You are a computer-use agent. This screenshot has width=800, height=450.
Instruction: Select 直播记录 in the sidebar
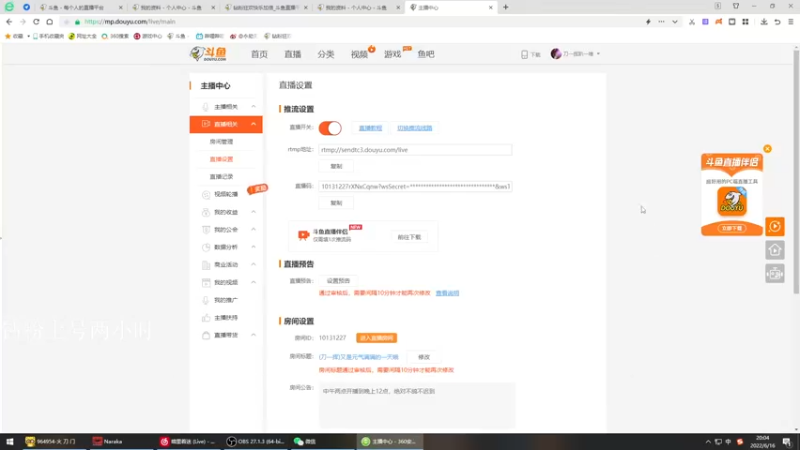[221, 177]
